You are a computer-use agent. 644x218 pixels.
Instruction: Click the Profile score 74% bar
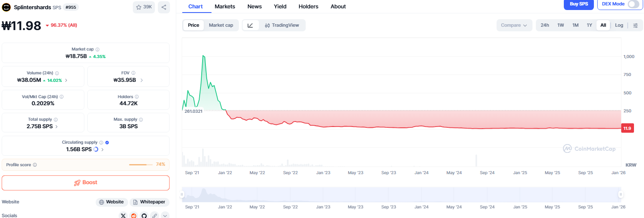point(141,165)
